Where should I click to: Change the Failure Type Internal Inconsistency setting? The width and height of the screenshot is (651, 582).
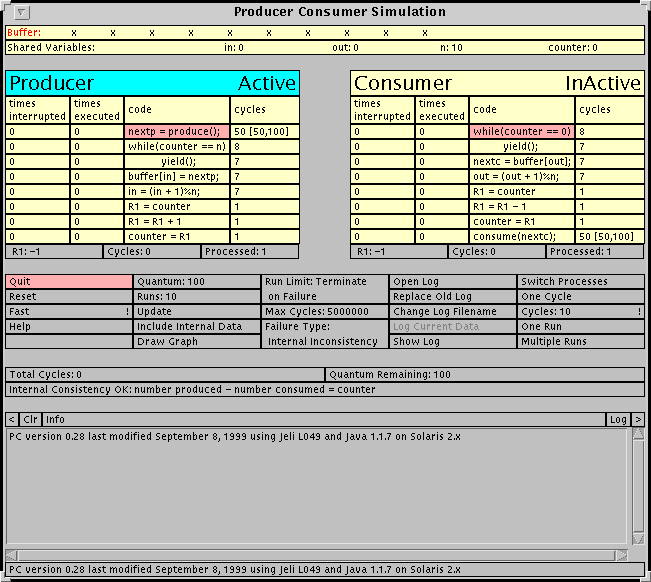pos(324,341)
